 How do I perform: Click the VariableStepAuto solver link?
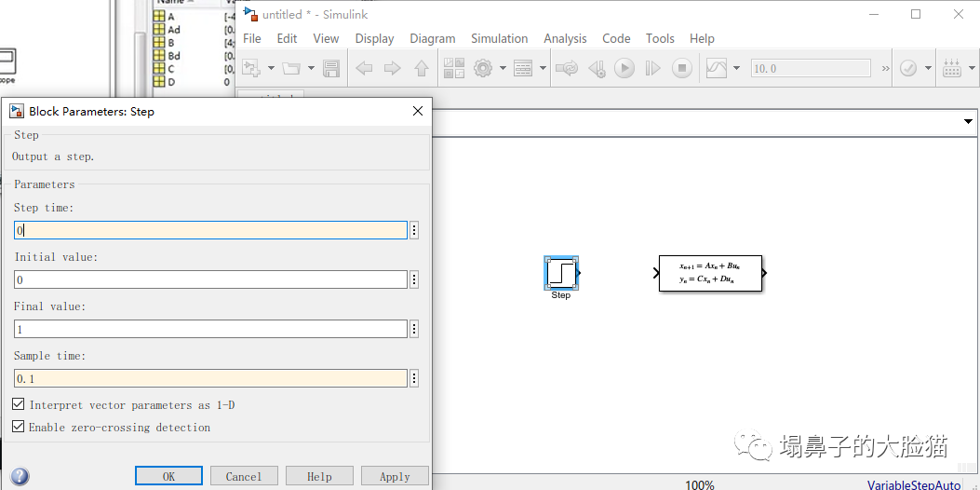tap(913, 484)
